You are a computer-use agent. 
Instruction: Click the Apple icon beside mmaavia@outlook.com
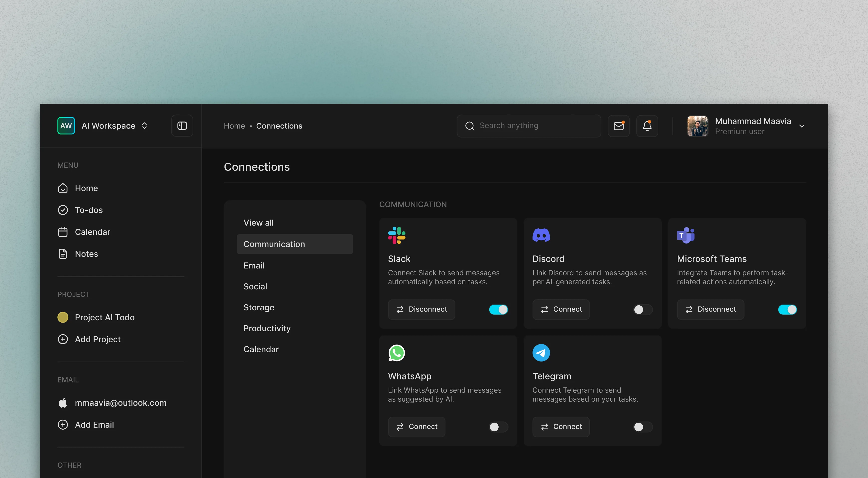click(63, 403)
